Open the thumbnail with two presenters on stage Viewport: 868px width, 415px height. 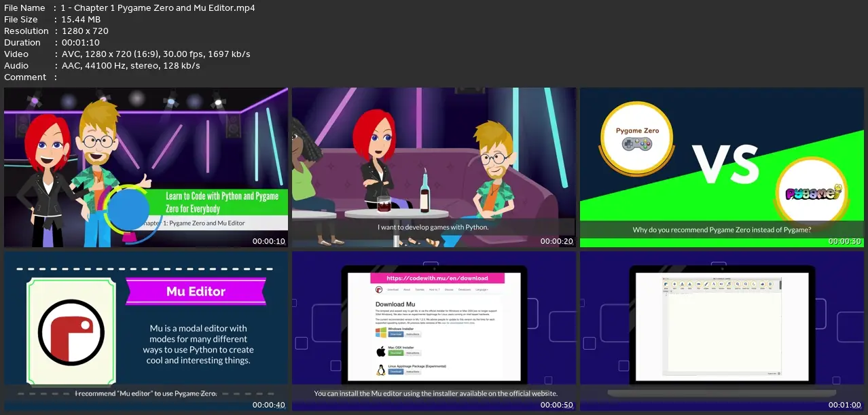point(146,167)
